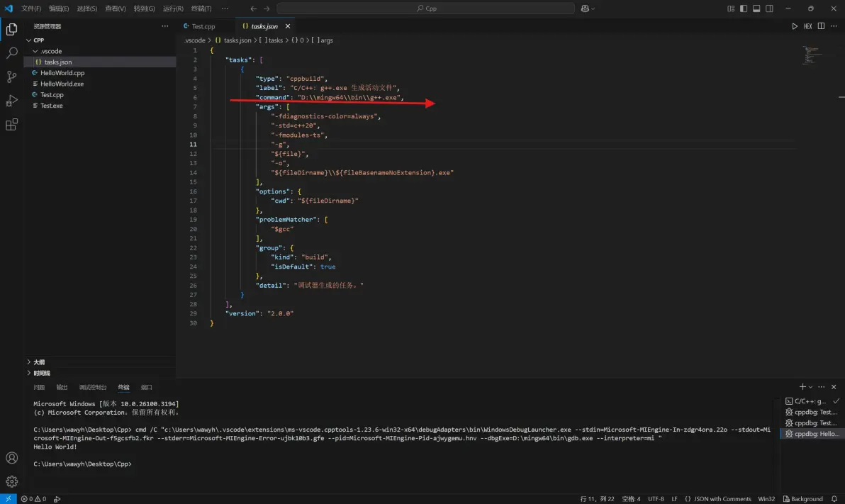Viewport: 845px width, 504px height.
Task: Click the remote window indicator in status bar
Action: point(8,498)
